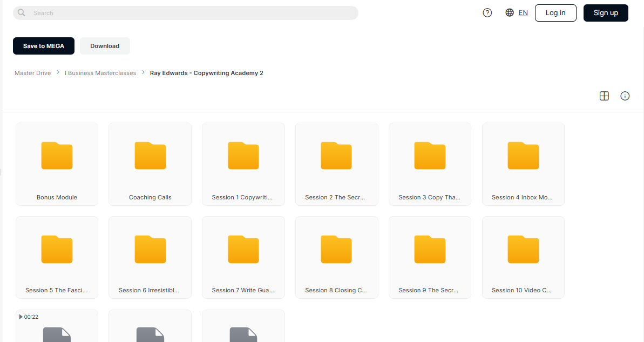Viewport: 644px width, 342px height.
Task: Select the middle gray file in bottom row
Action: pos(150,326)
